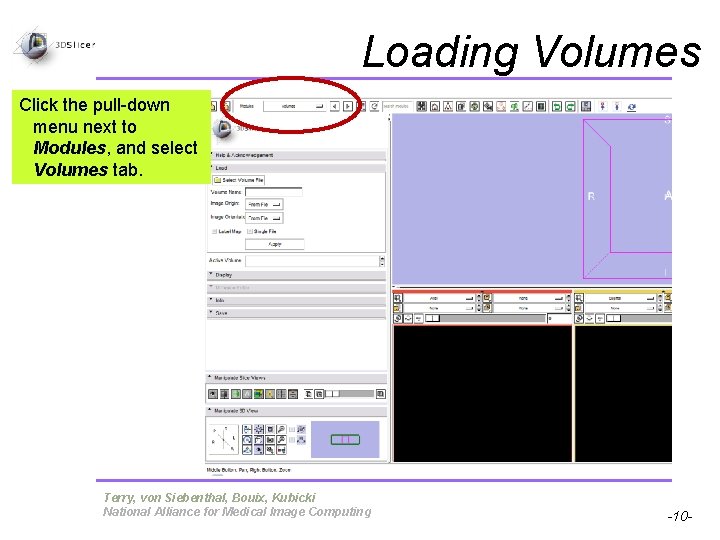Open the Measurements ruler toolbar icon

[528, 107]
